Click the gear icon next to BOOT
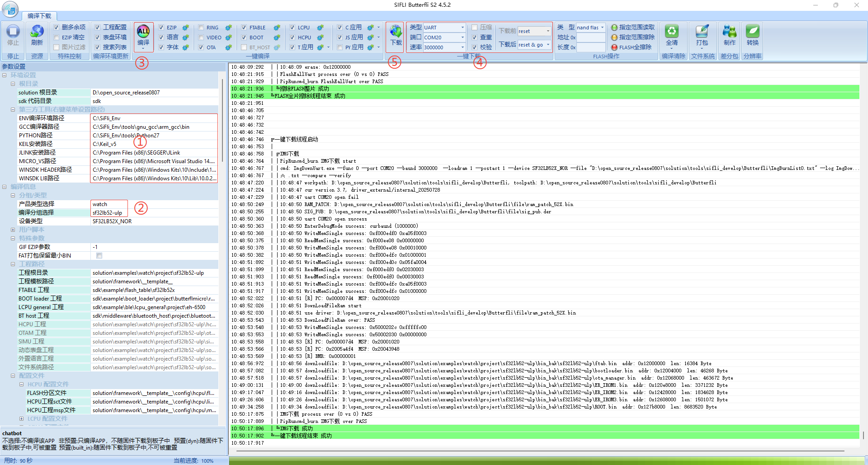The height and width of the screenshot is (465, 868). point(277,38)
